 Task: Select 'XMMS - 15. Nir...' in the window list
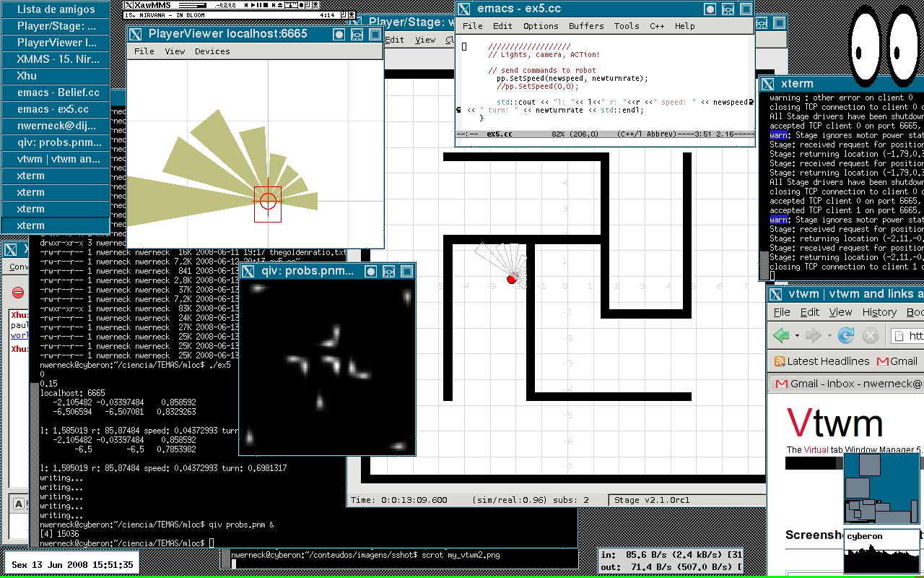tap(56, 59)
